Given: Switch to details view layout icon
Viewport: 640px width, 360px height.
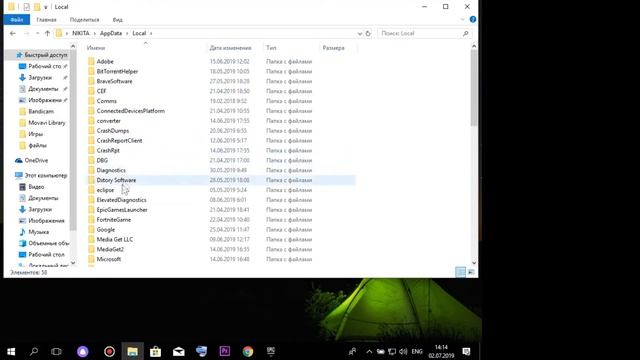Looking at the screenshot, I should 460,272.
